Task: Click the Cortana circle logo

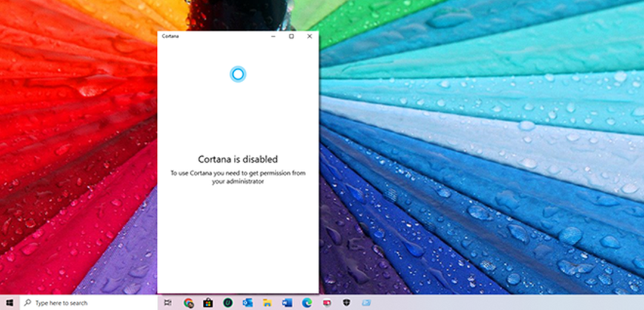Action: [x=238, y=74]
